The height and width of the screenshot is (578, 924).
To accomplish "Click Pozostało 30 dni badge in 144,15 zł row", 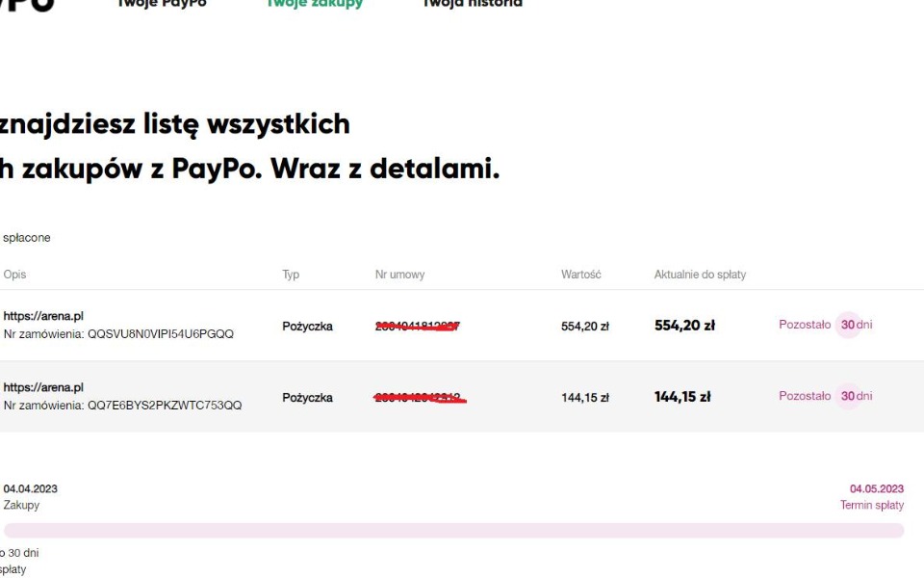I will pos(826,396).
